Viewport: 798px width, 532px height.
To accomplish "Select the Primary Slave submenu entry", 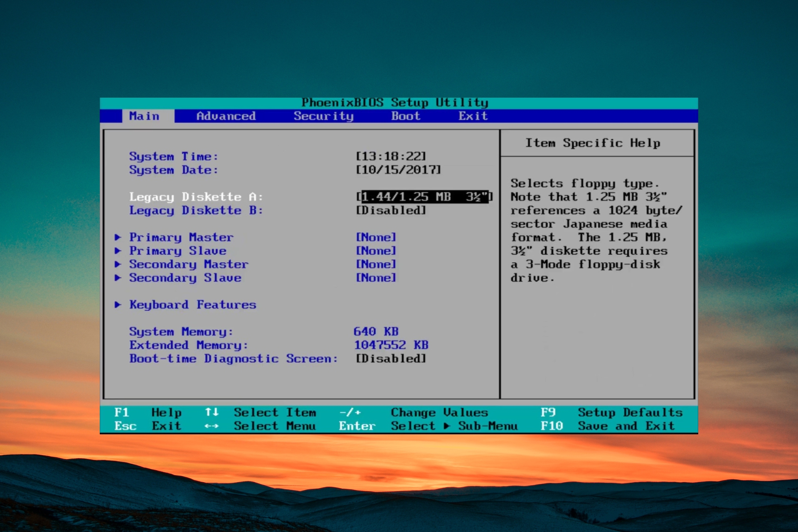I will tap(177, 251).
